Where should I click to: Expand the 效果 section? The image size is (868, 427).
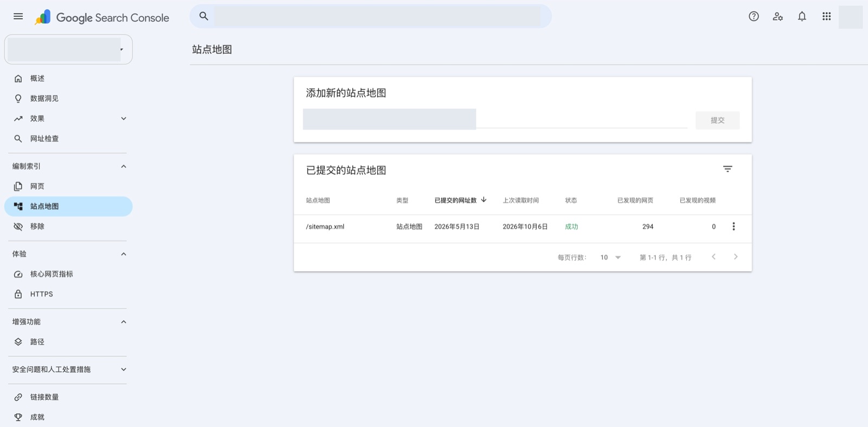point(124,118)
